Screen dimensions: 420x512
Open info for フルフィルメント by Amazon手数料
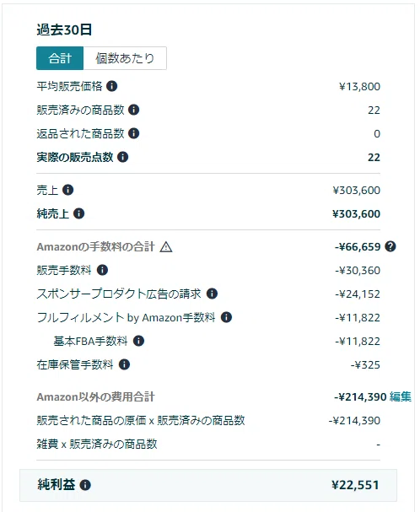pyautogui.click(x=226, y=317)
